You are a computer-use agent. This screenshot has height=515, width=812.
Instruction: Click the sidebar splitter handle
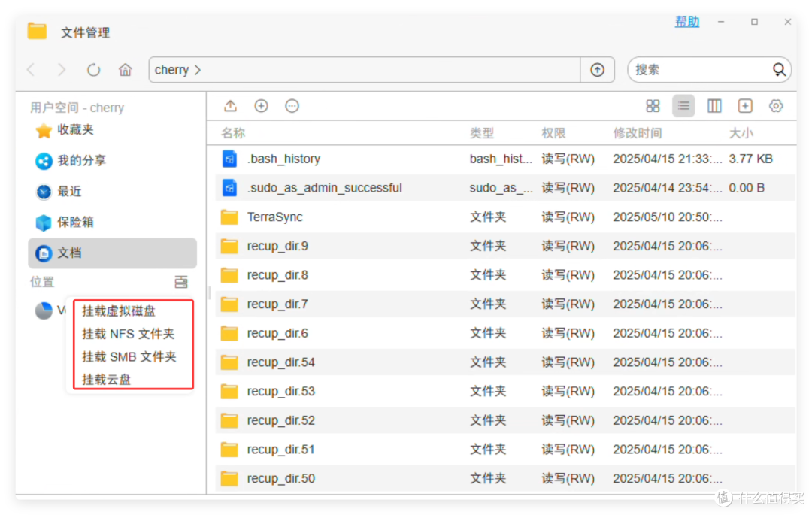(x=209, y=293)
